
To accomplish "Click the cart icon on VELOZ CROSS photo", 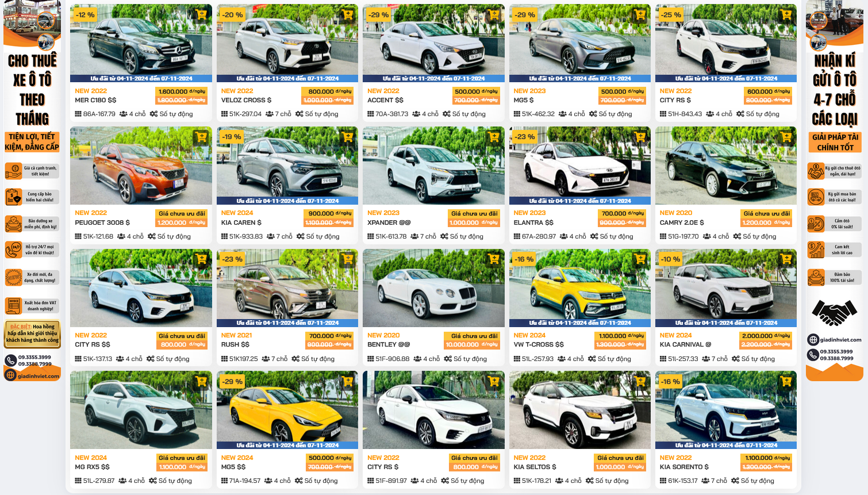I will [x=348, y=15].
